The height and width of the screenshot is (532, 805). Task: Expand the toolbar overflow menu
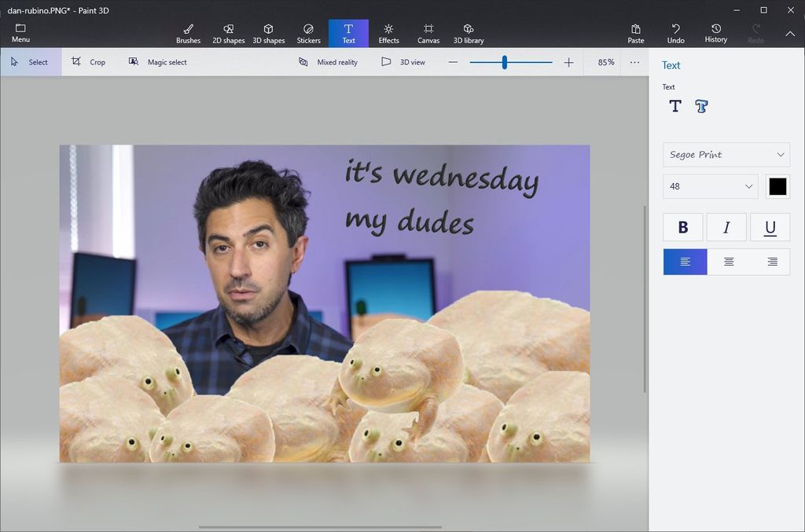634,62
